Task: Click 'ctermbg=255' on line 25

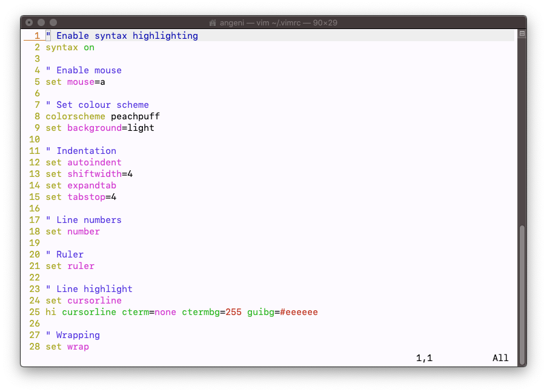Action: click(x=212, y=313)
